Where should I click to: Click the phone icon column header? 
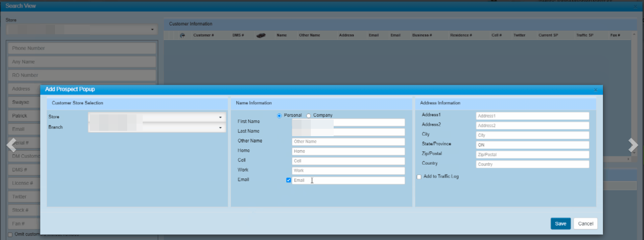pyautogui.click(x=182, y=35)
